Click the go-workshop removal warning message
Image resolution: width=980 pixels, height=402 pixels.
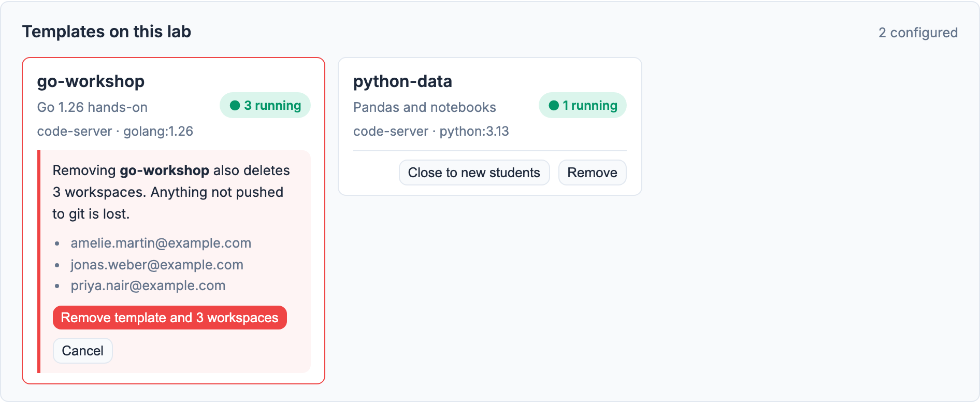tap(171, 192)
